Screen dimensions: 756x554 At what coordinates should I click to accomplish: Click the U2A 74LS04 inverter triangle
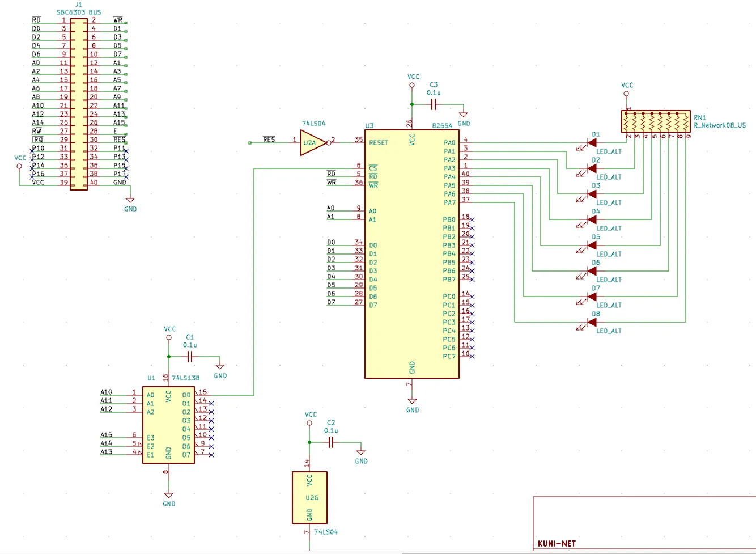click(314, 143)
